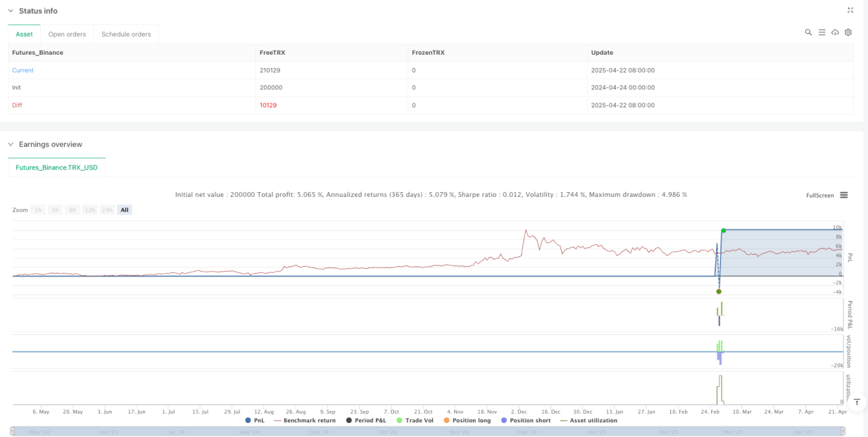Toggle the PnL series in legend
This screenshot has height=437, width=868.
(254, 420)
